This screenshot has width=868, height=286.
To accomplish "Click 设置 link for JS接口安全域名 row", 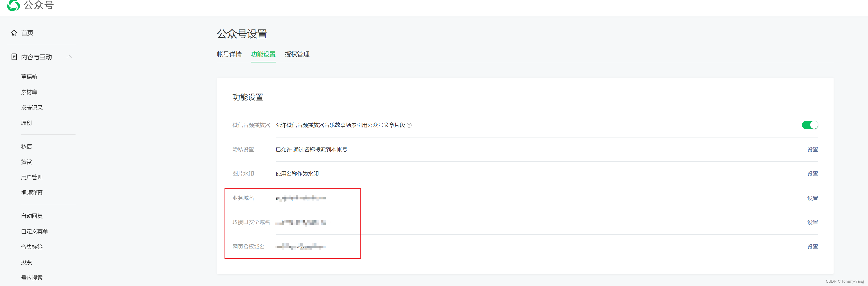I will (813, 222).
